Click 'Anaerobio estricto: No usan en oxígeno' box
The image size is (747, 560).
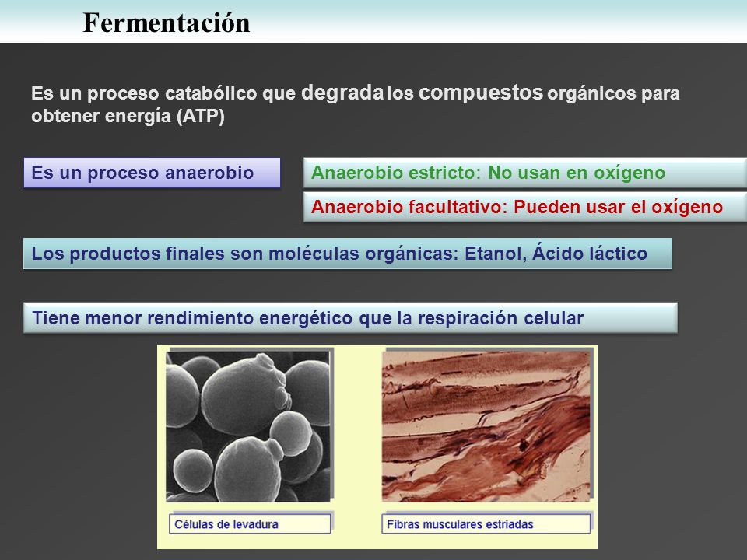[525, 173]
